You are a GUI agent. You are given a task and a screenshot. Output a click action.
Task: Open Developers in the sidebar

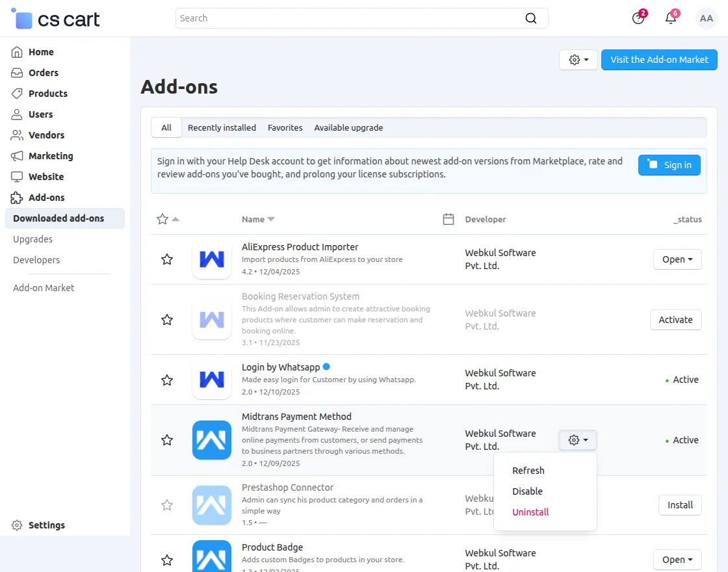[x=36, y=260]
